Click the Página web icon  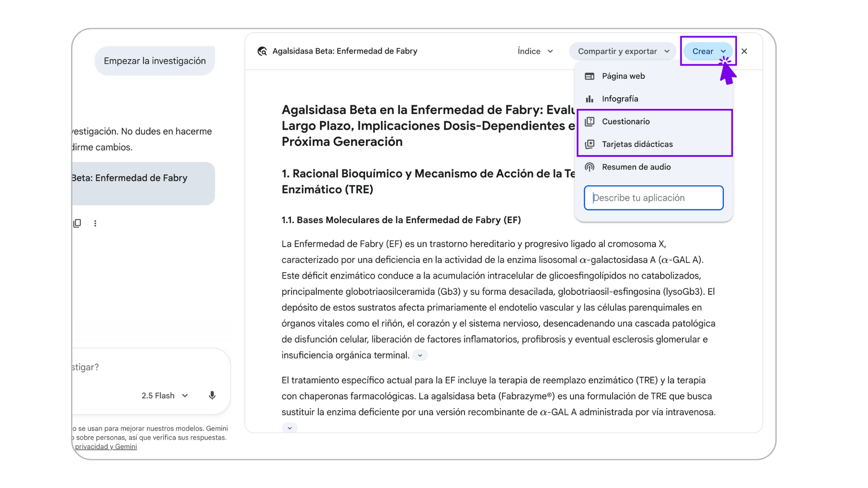[590, 76]
